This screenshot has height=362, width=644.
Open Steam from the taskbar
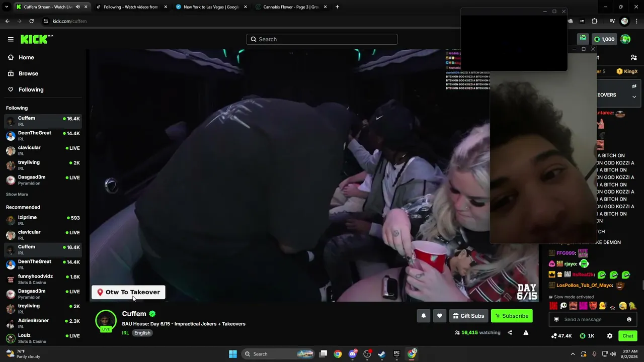coord(382,354)
